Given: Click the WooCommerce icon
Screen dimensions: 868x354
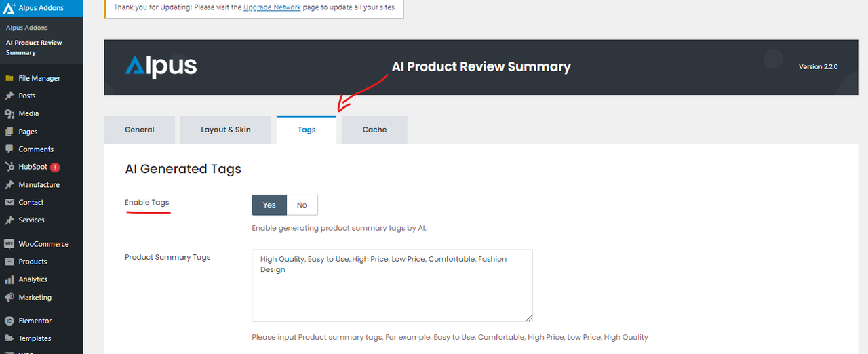Looking at the screenshot, I should [9, 244].
